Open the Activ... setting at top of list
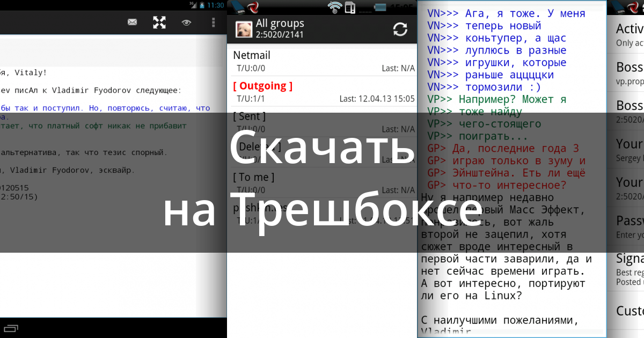 tap(626, 34)
